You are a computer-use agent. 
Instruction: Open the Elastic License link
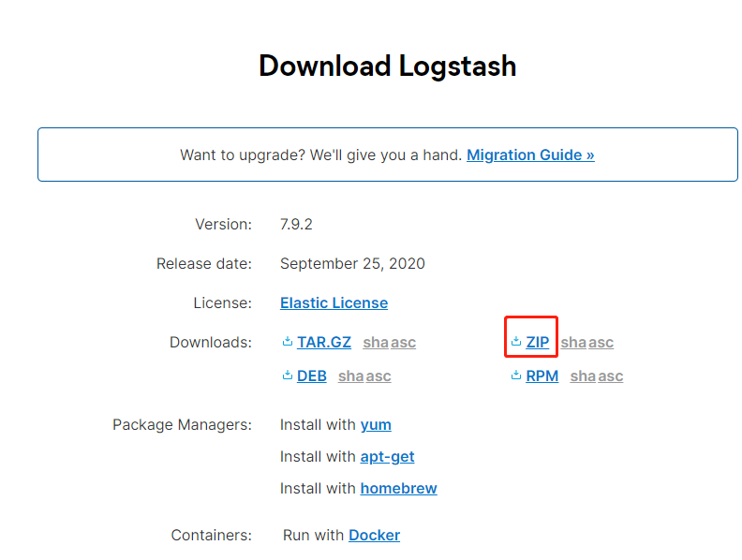pyautogui.click(x=334, y=302)
